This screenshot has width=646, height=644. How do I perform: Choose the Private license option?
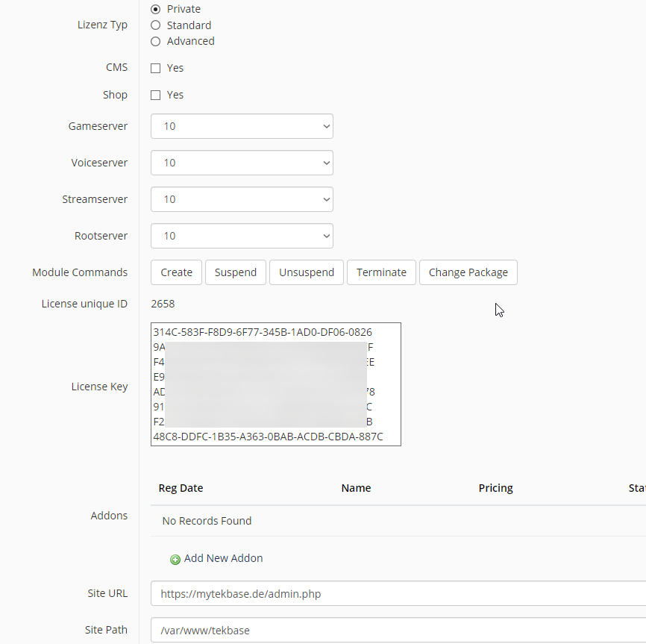156,9
